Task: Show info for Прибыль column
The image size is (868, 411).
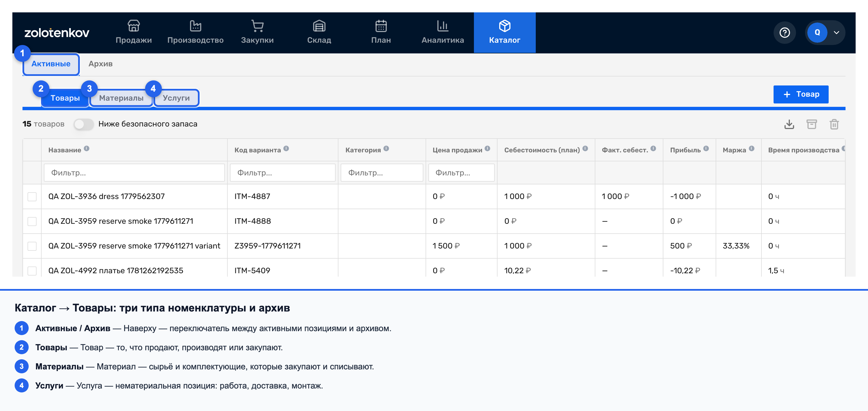Action: click(x=706, y=148)
